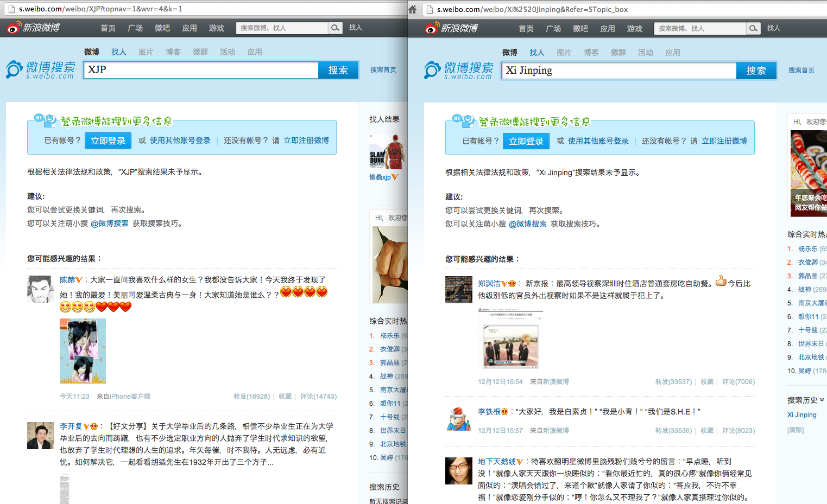
Task: Click 立即登录 button in left window
Action: tap(108, 141)
